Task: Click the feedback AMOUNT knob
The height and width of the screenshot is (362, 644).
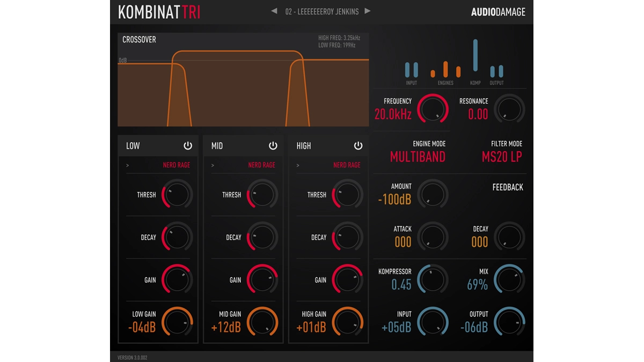Action: [x=433, y=194]
